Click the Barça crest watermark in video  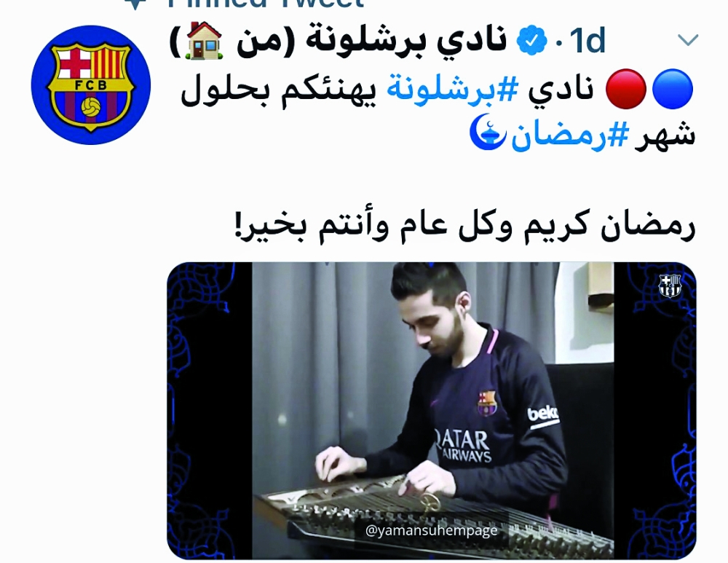pos(670,286)
